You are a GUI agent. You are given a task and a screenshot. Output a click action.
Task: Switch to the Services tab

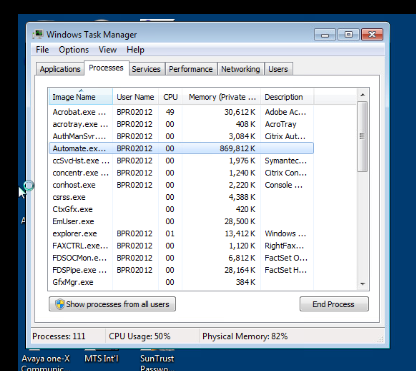point(146,69)
